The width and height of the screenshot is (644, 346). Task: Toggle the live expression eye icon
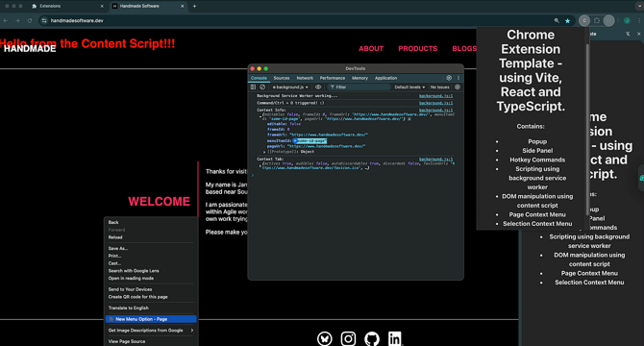[318, 87]
